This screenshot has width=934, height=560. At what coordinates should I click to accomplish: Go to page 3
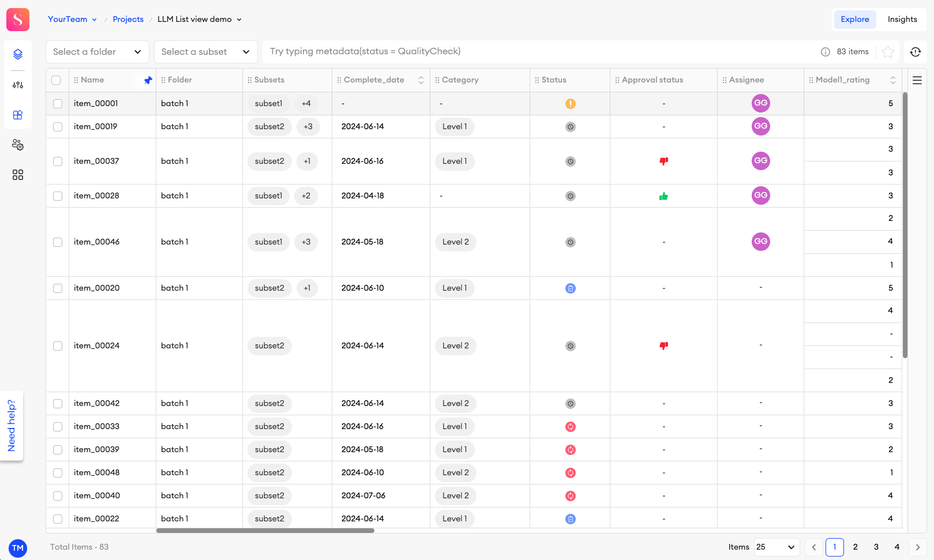coord(876,547)
